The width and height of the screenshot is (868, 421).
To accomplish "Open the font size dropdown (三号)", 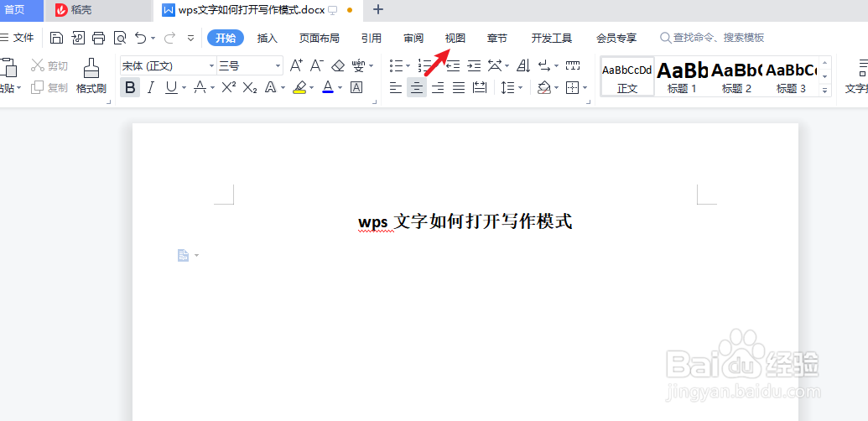I will pyautogui.click(x=278, y=65).
